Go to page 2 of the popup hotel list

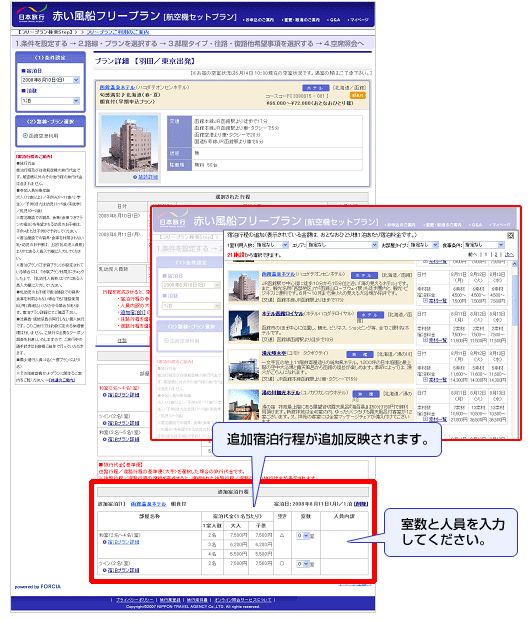click(x=495, y=255)
